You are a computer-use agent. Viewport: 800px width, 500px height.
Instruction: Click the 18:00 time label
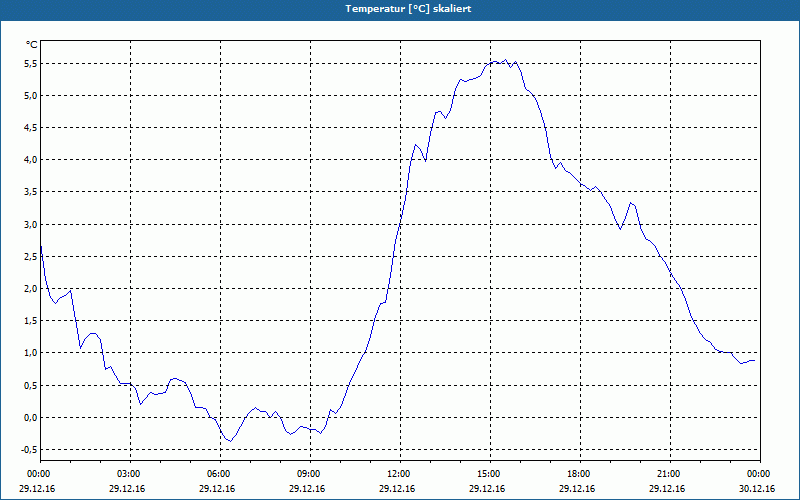coord(578,474)
